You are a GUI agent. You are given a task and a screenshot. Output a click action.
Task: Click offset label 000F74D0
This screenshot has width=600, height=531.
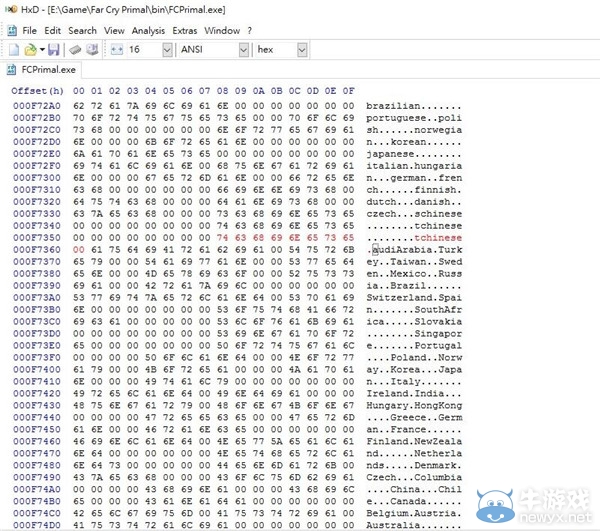tap(37, 525)
